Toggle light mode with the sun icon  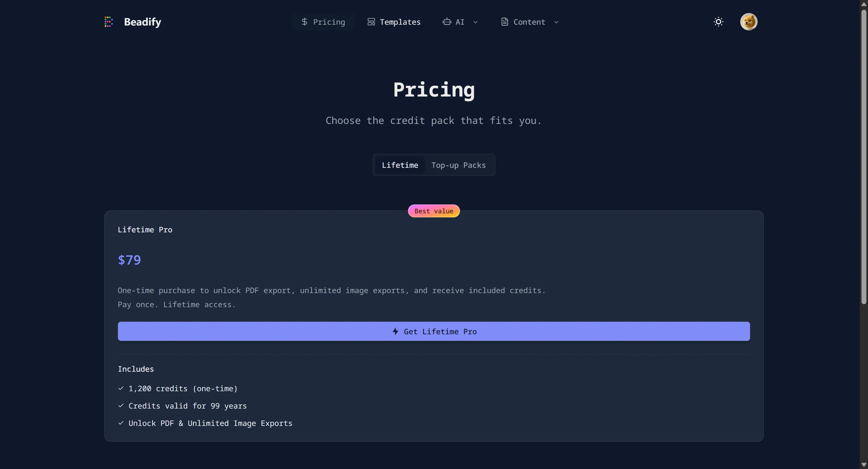(718, 22)
